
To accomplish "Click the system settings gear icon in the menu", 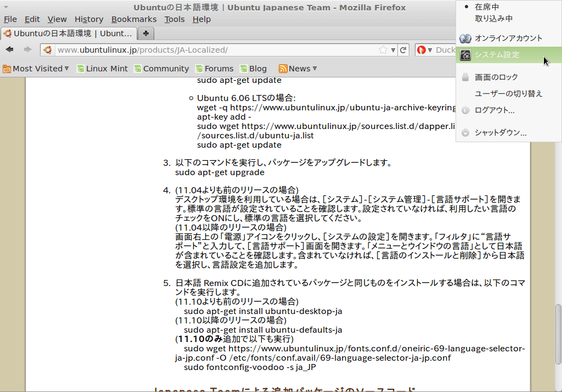I will pyautogui.click(x=465, y=55).
